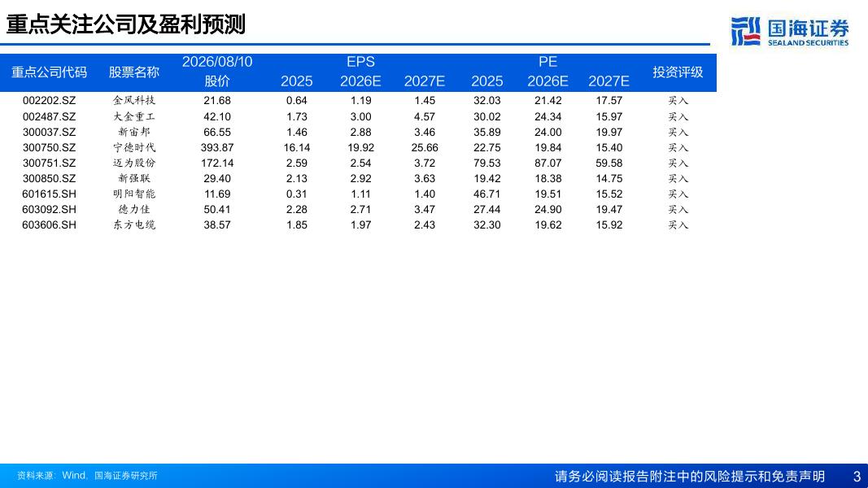Select stock code 300750.SZ
Viewport: 868px width, 488px height.
[x=50, y=148]
